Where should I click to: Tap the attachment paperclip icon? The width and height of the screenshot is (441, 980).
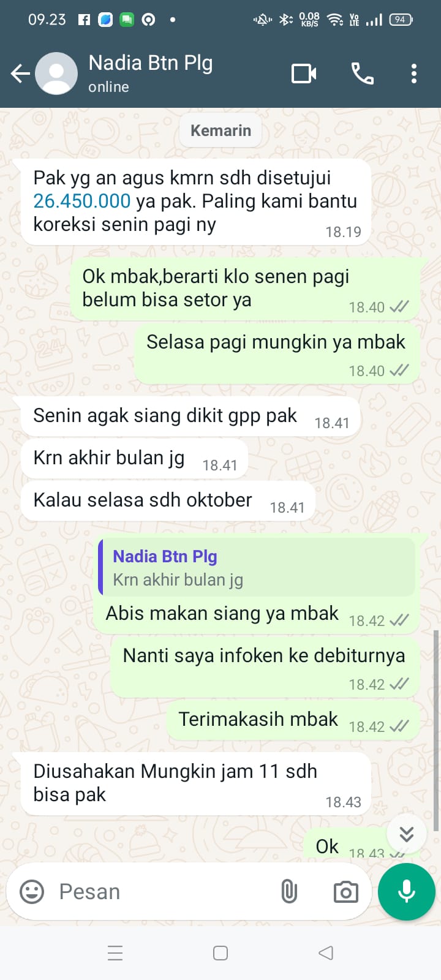point(289,892)
